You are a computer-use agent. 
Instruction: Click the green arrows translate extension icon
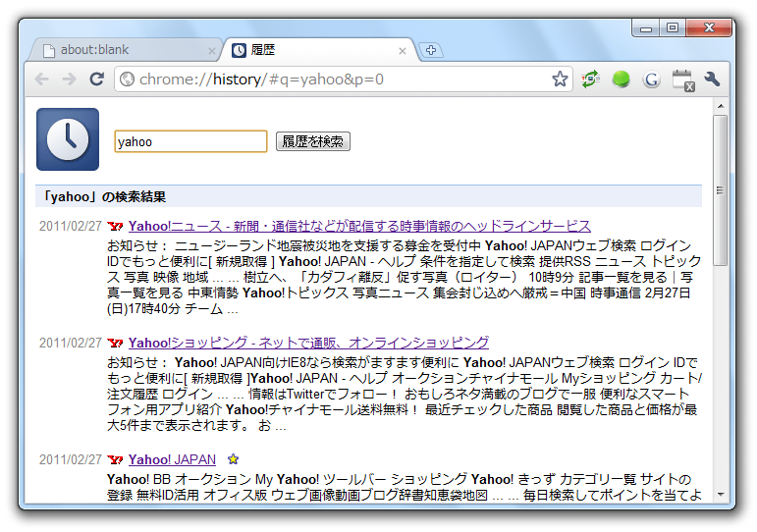point(590,80)
